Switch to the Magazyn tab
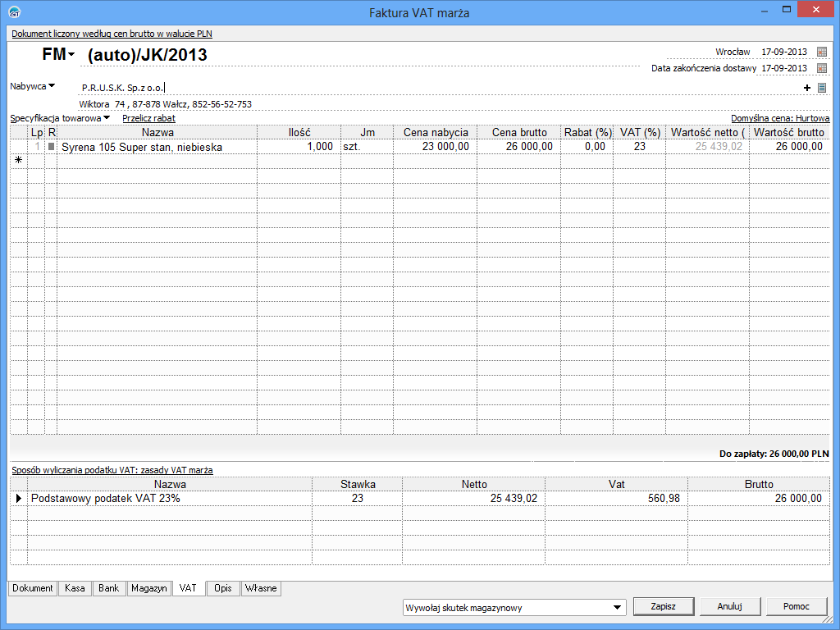This screenshot has height=630, width=840. click(x=148, y=588)
